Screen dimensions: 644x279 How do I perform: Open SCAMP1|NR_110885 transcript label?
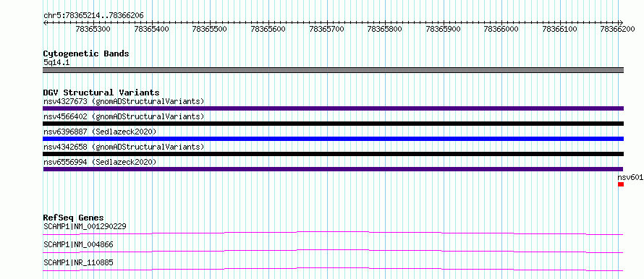(x=78, y=262)
